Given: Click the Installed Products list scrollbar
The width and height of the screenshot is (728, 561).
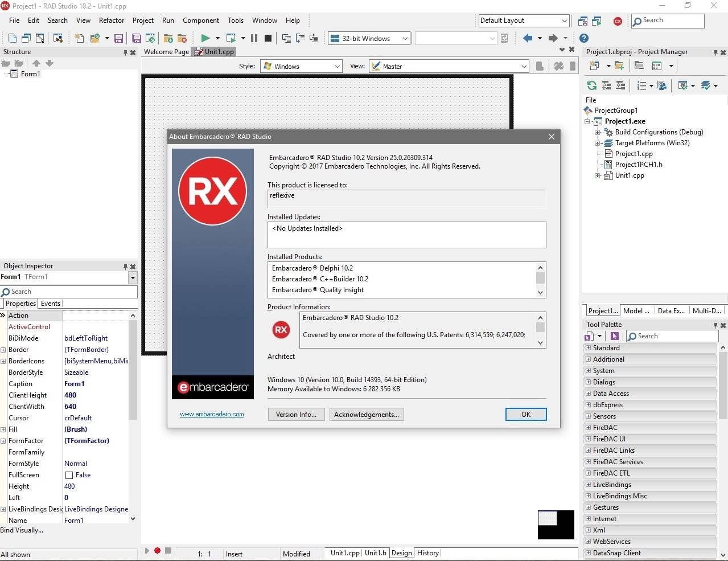Looking at the screenshot, I should click(541, 280).
